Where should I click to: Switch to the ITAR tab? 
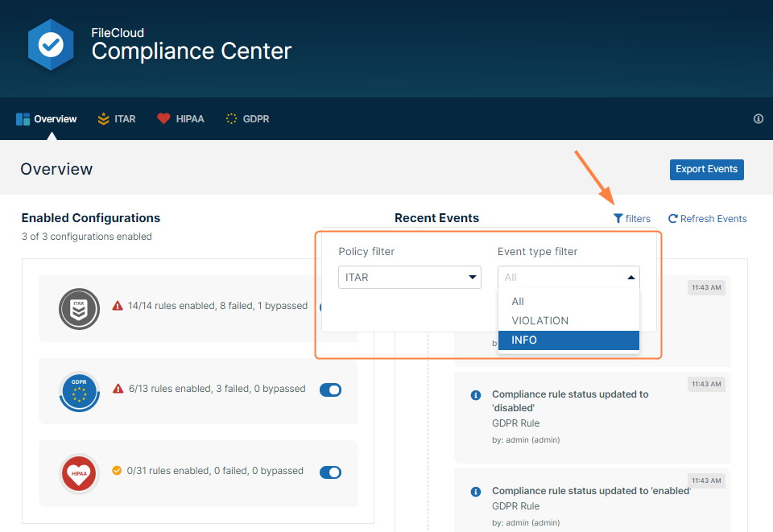pyautogui.click(x=117, y=119)
